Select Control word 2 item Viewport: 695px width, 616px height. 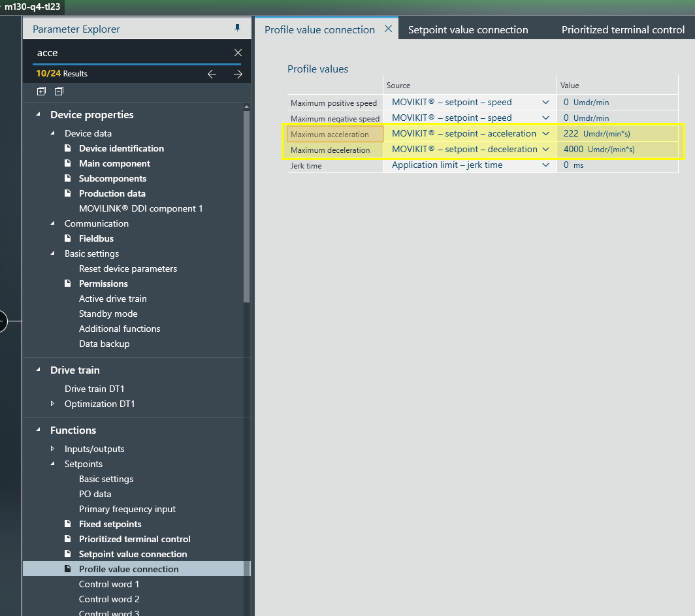pos(109,599)
